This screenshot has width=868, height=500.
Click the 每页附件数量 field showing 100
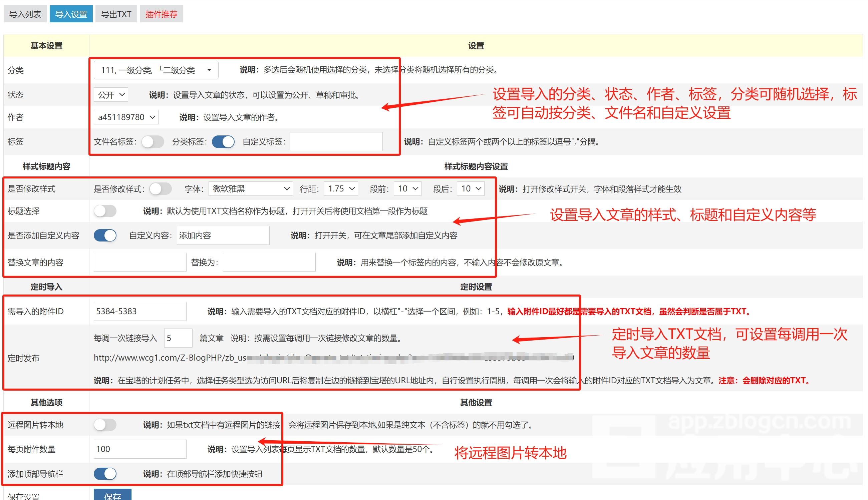pos(140,449)
